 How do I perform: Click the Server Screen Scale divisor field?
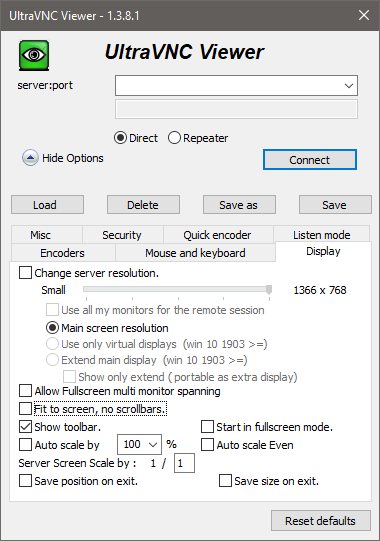[x=184, y=463]
